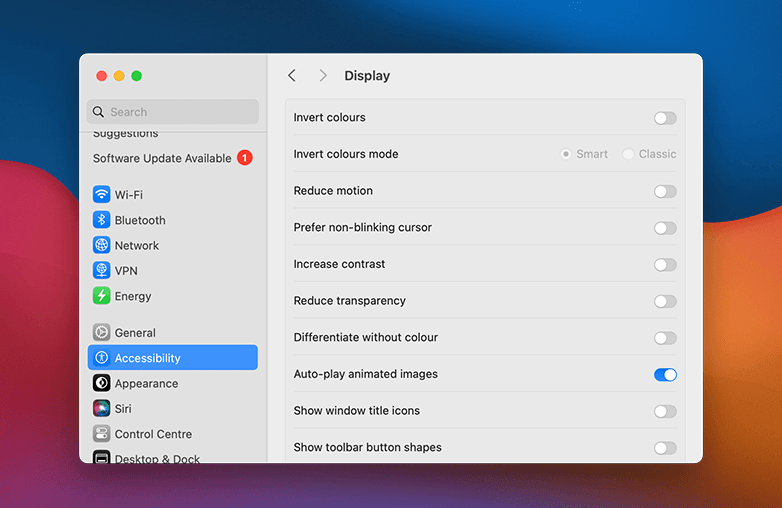
Task: Click the green full-screen window button
Action: coord(137,76)
